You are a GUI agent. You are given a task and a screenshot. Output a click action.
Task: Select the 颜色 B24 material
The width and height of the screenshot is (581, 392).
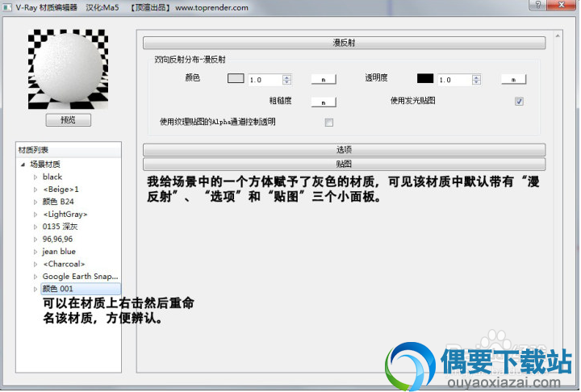(58, 202)
